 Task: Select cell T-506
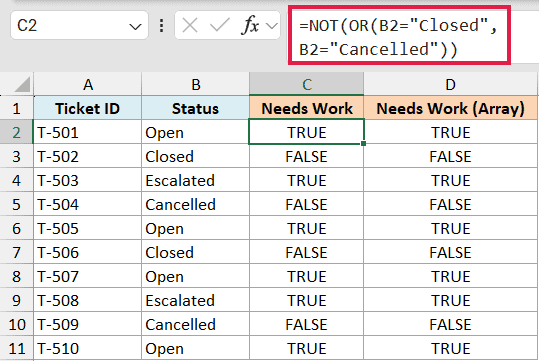[x=88, y=252]
